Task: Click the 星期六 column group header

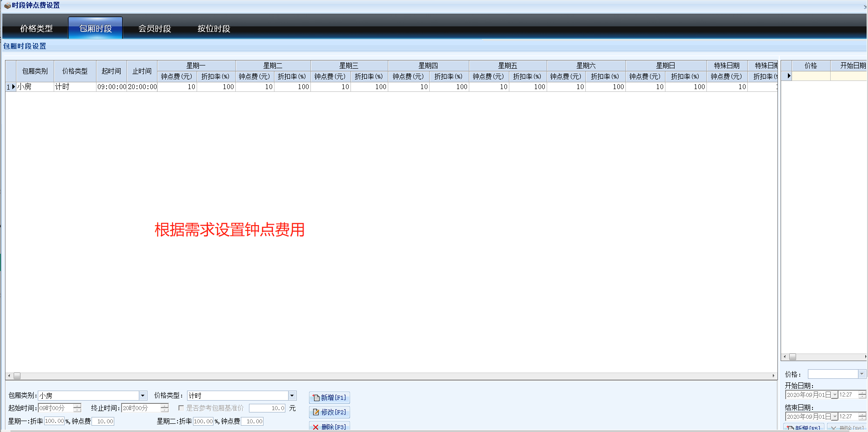Action: 586,65
